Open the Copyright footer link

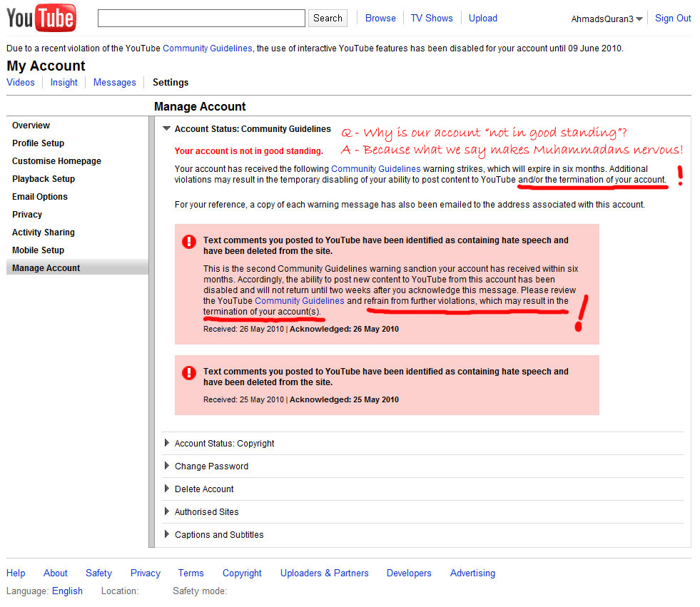click(242, 573)
